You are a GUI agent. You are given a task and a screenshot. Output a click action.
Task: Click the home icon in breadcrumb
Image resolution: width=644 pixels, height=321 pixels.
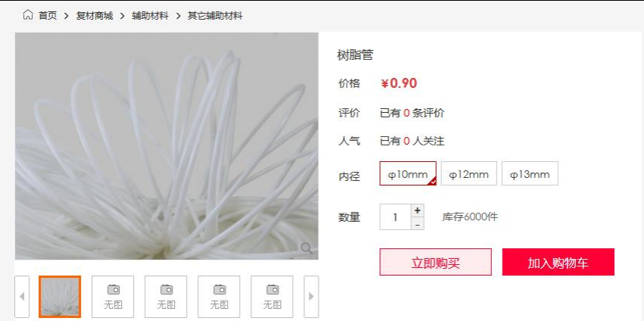click(x=27, y=16)
